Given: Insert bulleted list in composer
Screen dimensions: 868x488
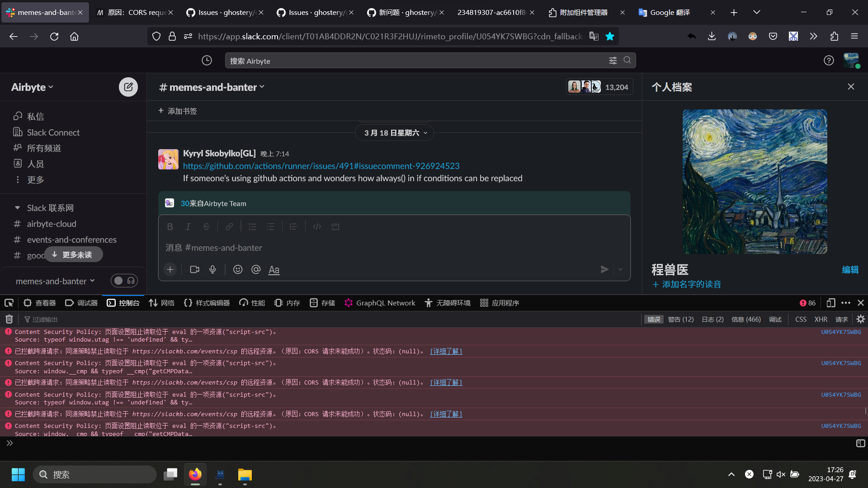Looking at the screenshot, I should point(270,226).
